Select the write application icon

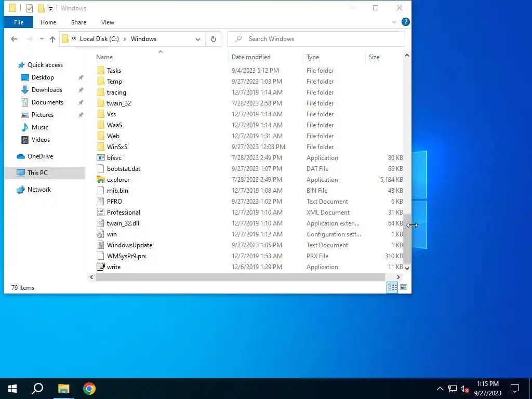(101, 267)
